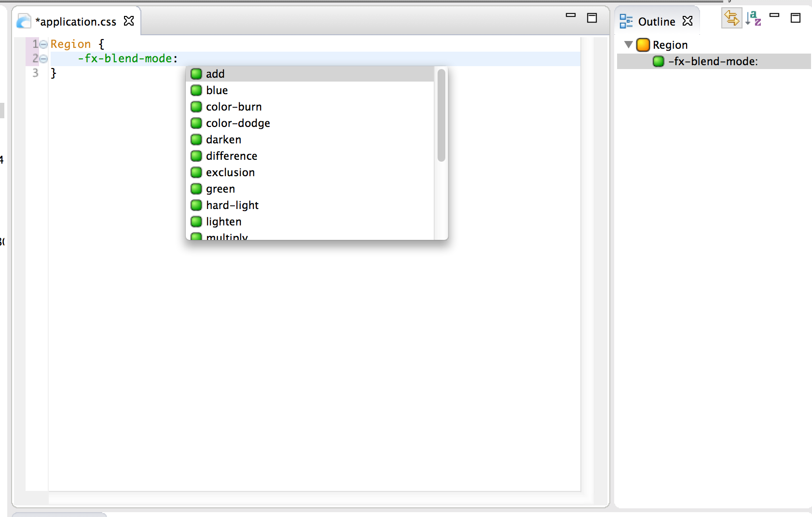
Task: Toggle alphabetical sort in Outline panel
Action: coord(753,19)
